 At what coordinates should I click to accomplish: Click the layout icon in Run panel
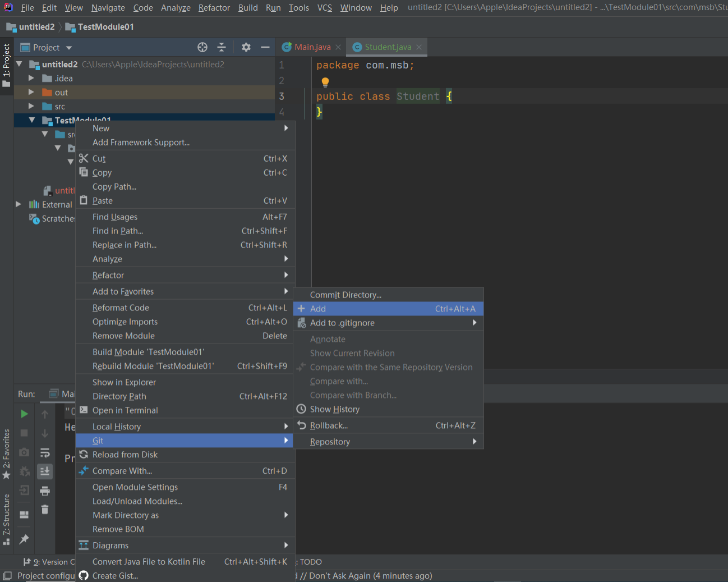24,515
